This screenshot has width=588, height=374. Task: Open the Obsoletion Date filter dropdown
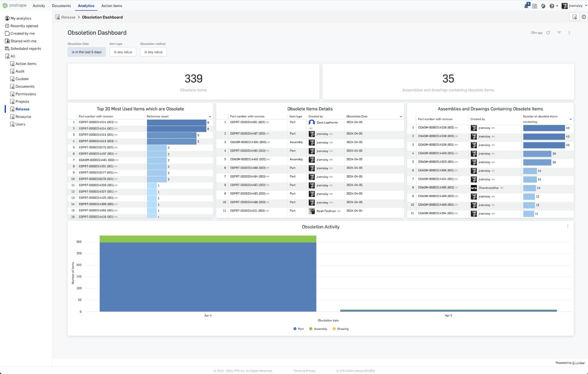[x=86, y=52]
